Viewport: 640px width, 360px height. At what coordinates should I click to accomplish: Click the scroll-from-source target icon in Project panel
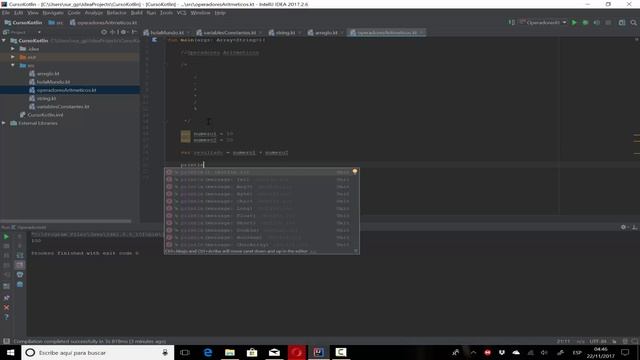point(104,32)
